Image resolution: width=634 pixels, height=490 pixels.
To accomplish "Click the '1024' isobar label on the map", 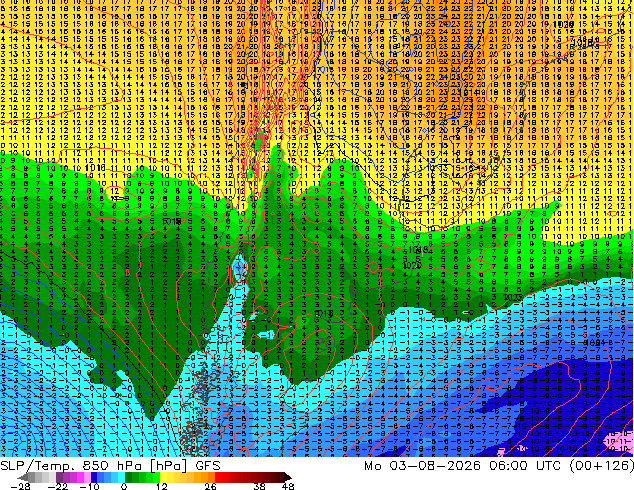I will pyautogui.click(x=594, y=342).
